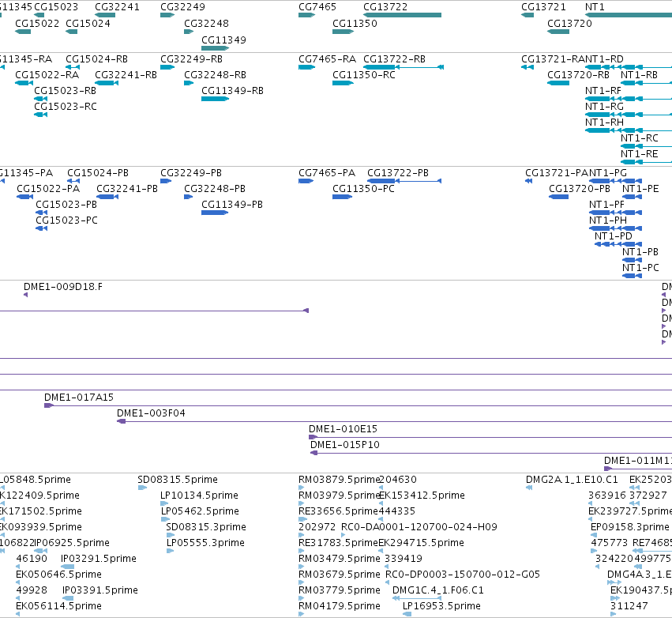Click BAC clone DME1-003F04

151,413
